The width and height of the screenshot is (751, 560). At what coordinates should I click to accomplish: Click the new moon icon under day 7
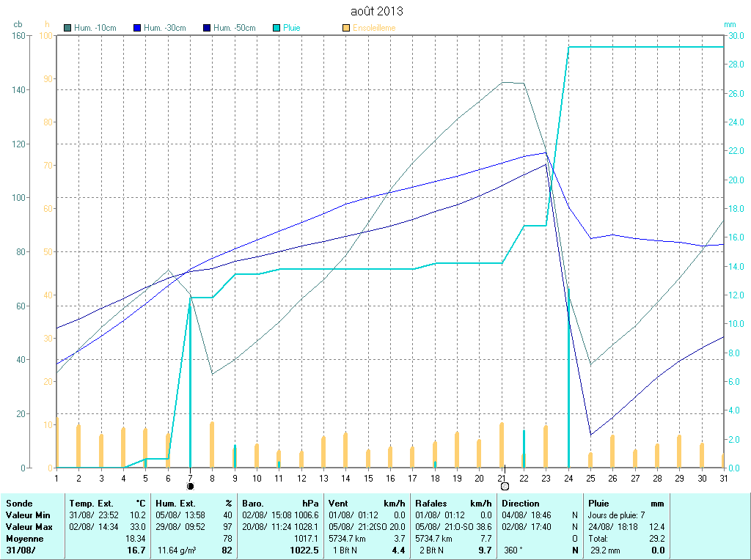pyautogui.click(x=191, y=486)
